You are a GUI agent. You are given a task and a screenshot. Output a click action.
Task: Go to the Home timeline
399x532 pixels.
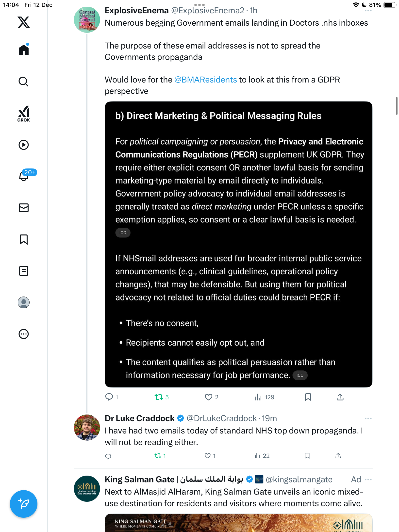coord(24,50)
